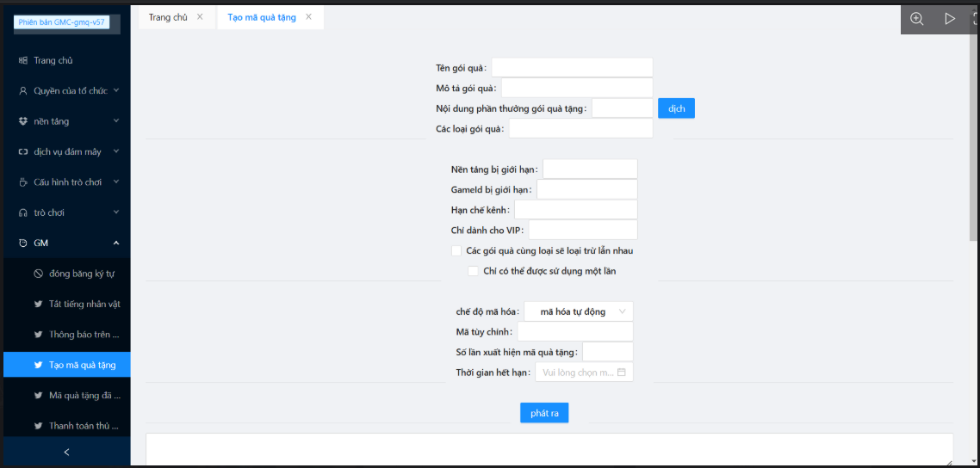Go to Trang chủ in the sidebar
The image size is (980, 468).
tap(53, 60)
